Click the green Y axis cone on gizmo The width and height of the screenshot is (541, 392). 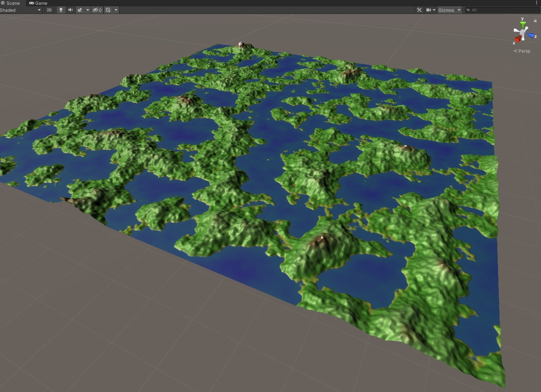(x=523, y=25)
